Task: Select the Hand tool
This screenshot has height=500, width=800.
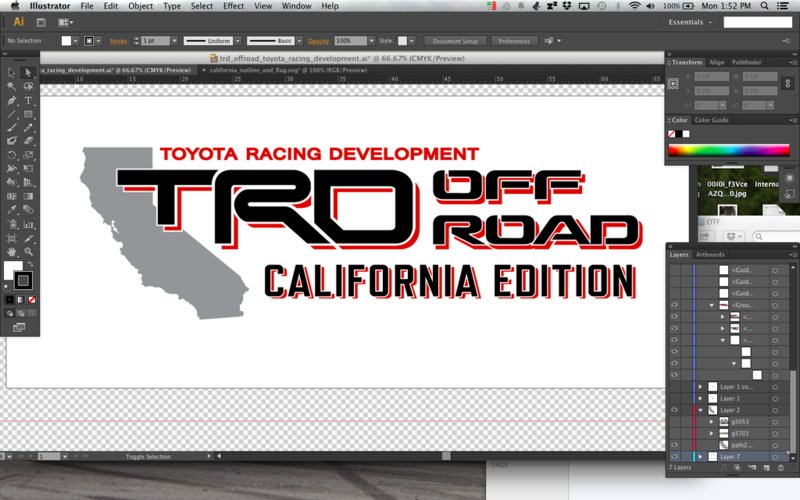Action: pyautogui.click(x=12, y=252)
